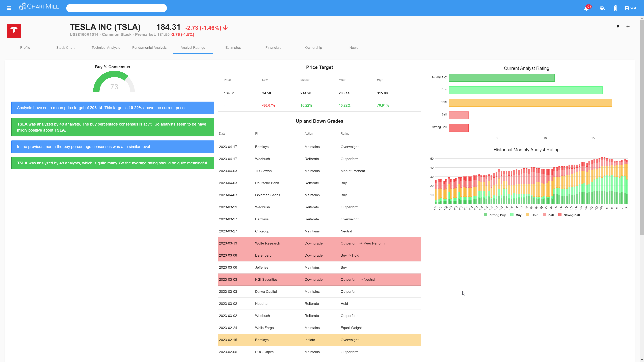This screenshot has width=644, height=362.
Task: Click the Date column header in grades table
Action: coord(222,133)
